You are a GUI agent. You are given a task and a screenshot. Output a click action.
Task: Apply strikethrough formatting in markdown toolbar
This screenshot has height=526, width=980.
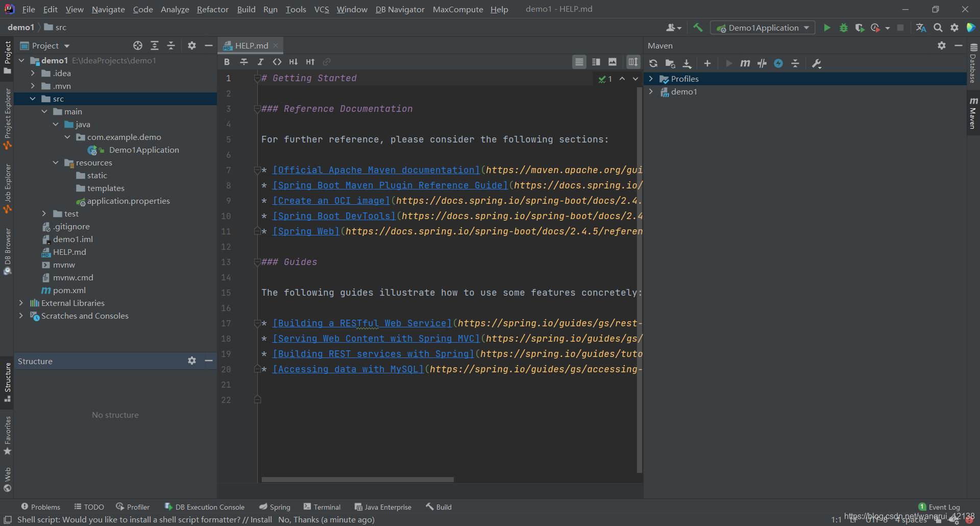244,62
